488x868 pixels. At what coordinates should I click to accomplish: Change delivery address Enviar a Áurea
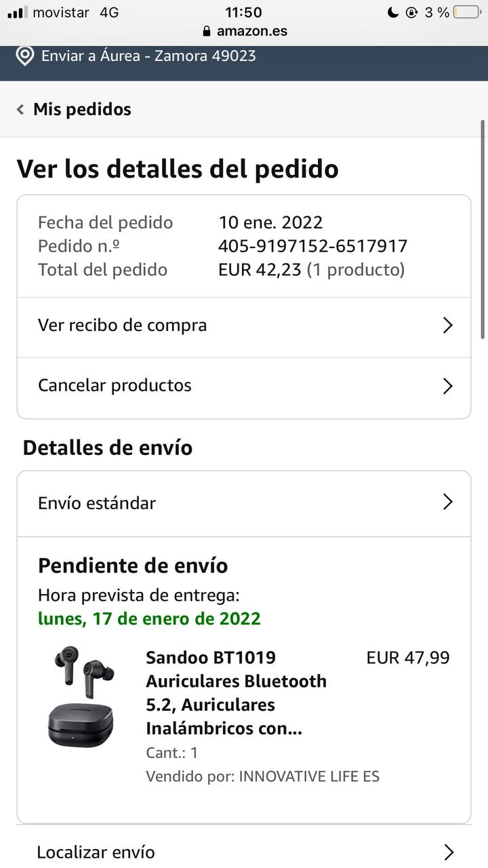pyautogui.click(x=148, y=56)
